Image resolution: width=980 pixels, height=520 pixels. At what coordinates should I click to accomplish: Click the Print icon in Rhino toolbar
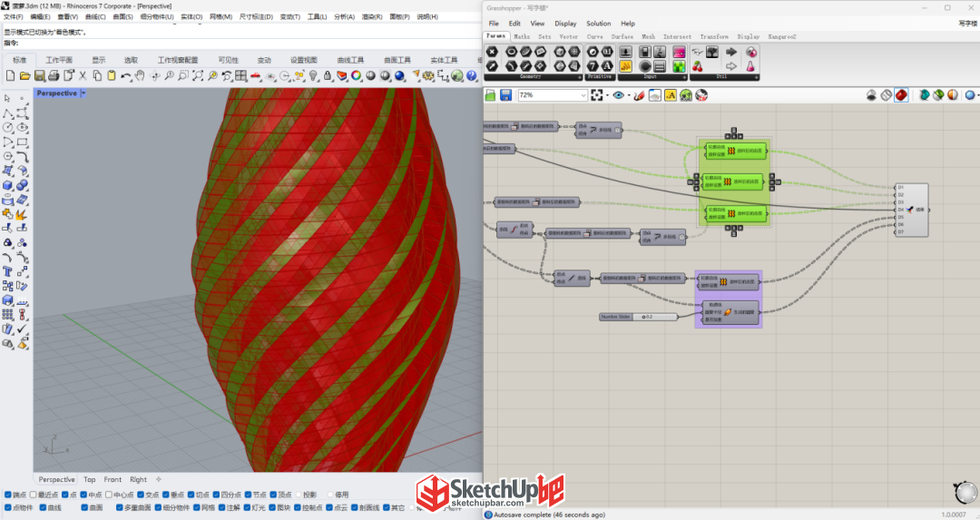pyautogui.click(x=54, y=75)
